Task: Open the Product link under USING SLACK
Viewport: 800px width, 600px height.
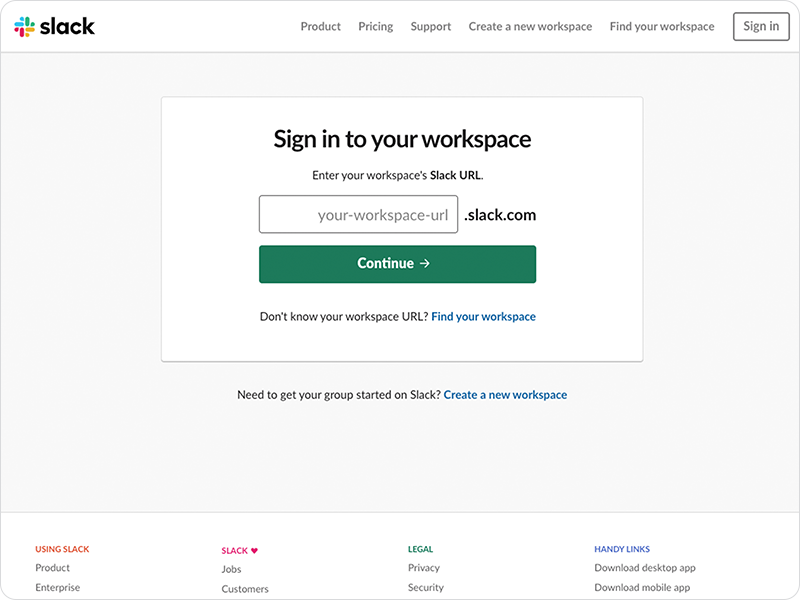Action: click(52, 567)
